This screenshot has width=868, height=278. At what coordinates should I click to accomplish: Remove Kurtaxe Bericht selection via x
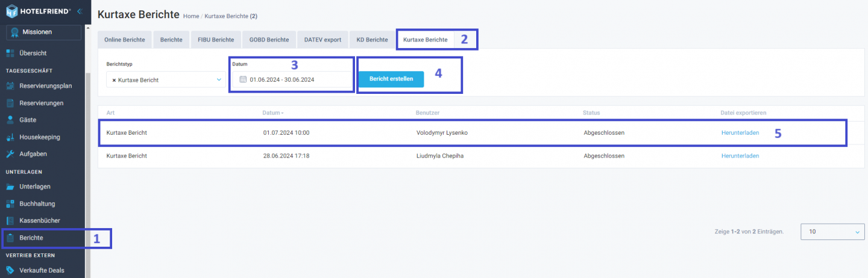(114, 79)
